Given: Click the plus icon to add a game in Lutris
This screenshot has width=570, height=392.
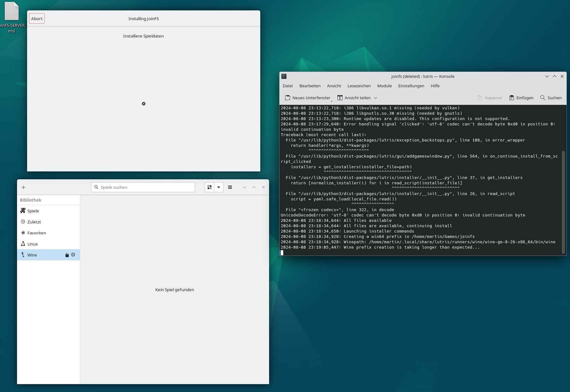Looking at the screenshot, I should click(x=23, y=187).
